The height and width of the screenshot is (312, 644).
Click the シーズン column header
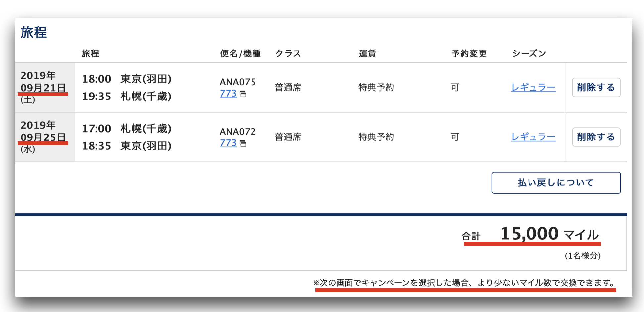(x=529, y=53)
